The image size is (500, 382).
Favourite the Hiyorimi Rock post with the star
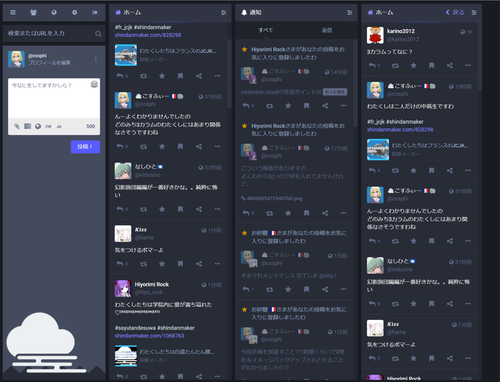click(x=162, y=376)
